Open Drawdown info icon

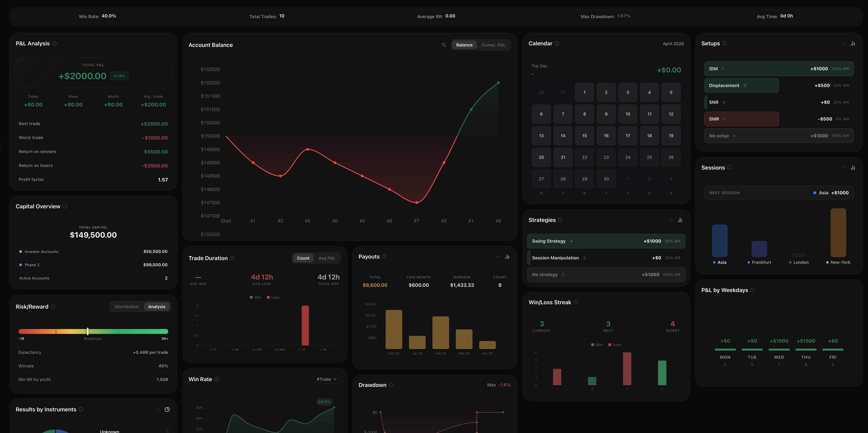click(391, 385)
